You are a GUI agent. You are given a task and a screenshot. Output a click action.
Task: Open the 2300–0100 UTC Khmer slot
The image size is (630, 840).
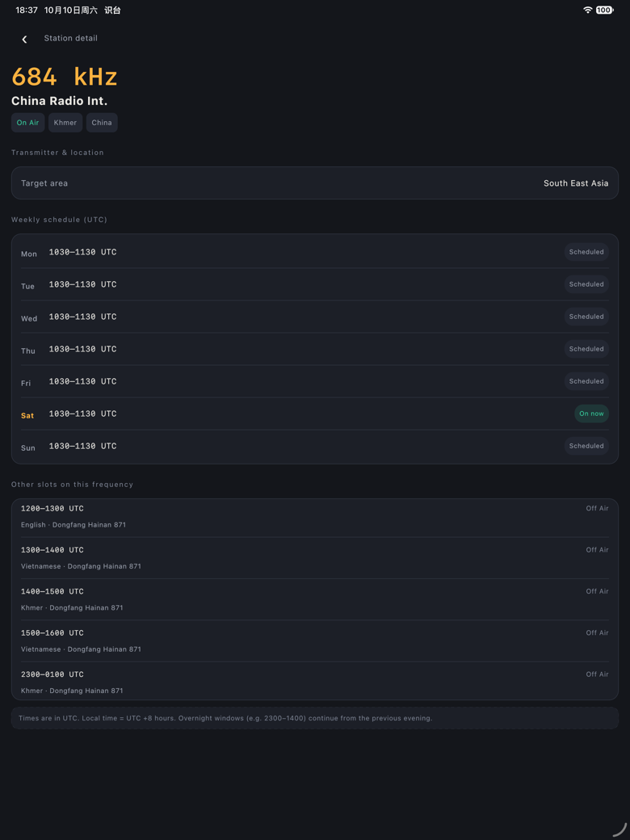point(315,682)
